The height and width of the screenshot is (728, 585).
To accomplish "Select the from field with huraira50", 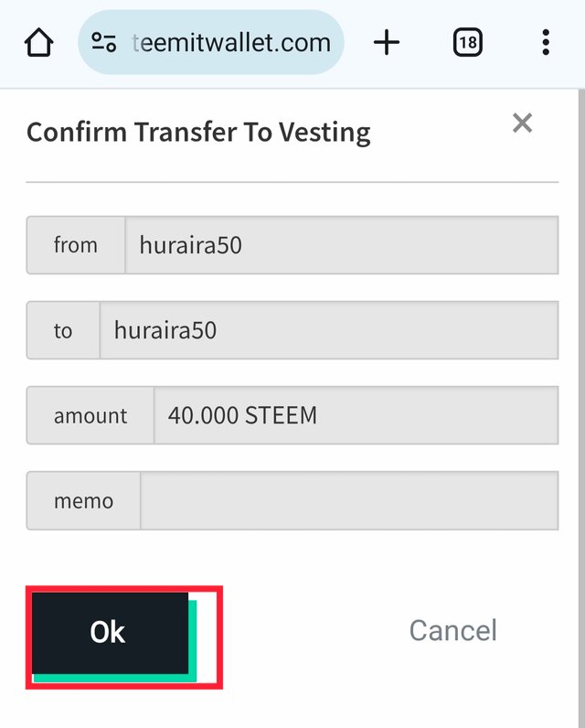I will tap(342, 245).
